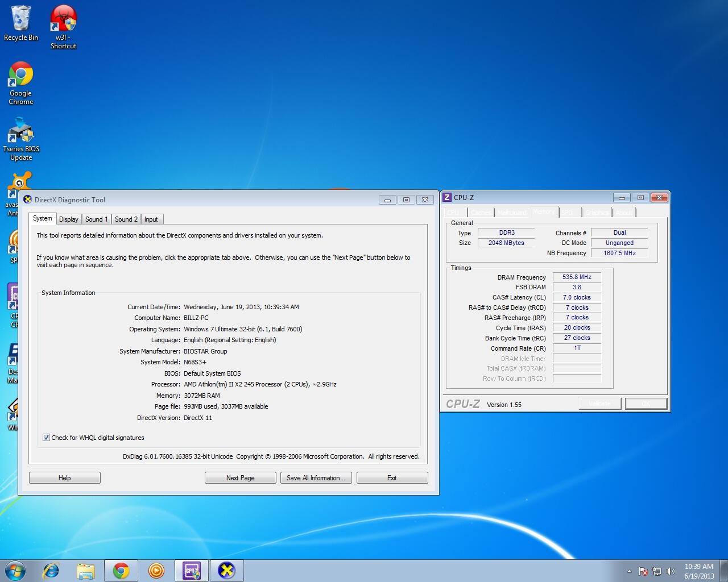This screenshot has height=582, width=728.
Task: Open the taskbar clock and date
Action: (699, 571)
